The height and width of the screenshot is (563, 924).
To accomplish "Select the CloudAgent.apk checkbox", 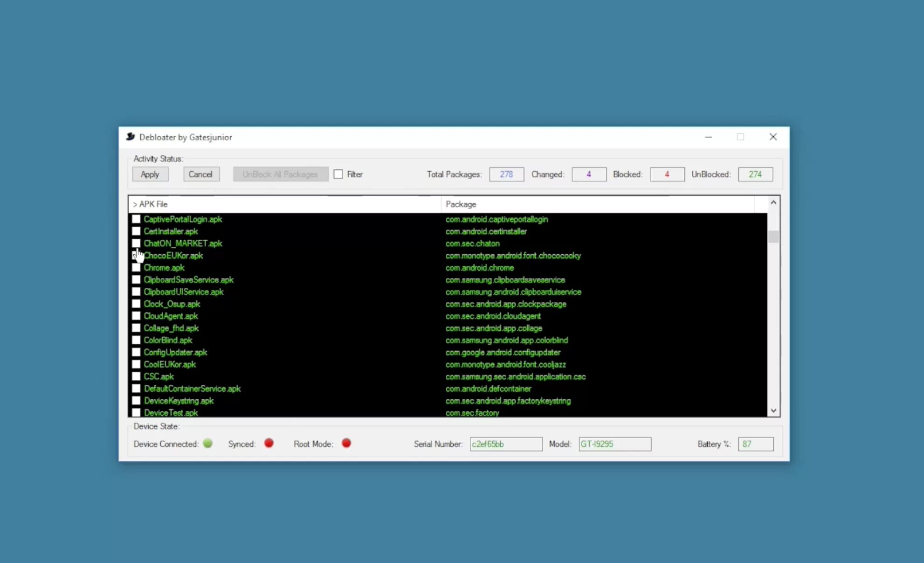I will pyautogui.click(x=136, y=316).
